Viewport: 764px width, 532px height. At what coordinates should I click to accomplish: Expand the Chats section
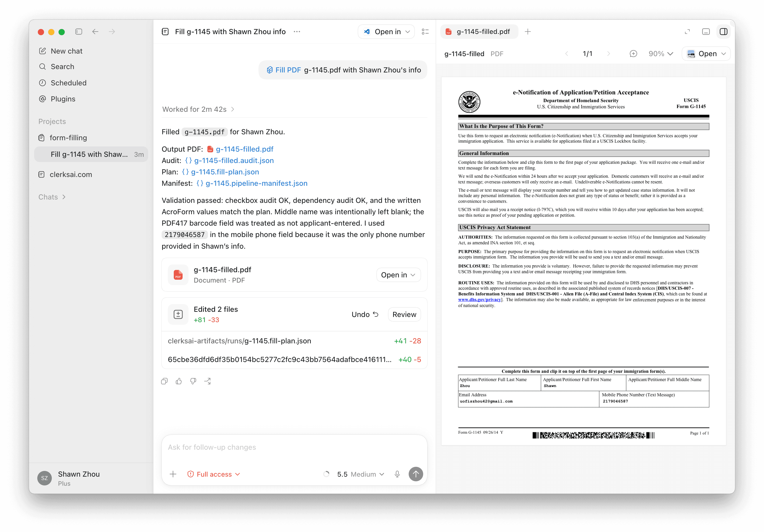(52, 197)
